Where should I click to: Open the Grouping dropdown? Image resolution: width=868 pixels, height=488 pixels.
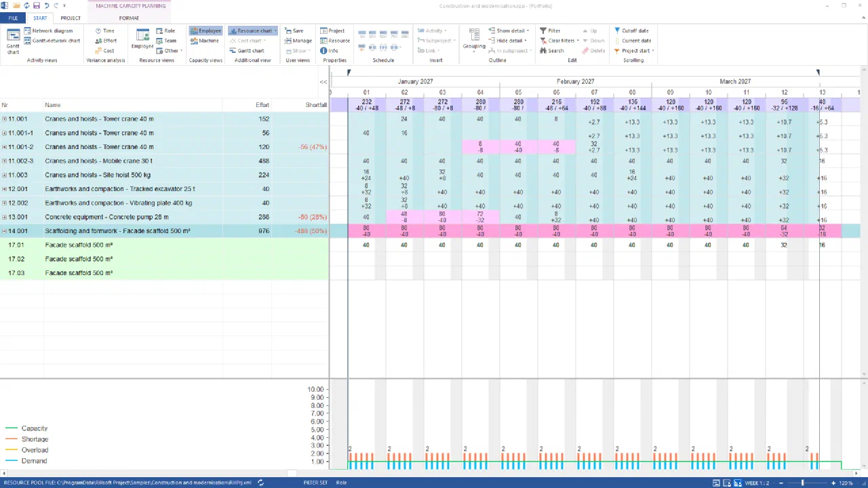pos(474,41)
